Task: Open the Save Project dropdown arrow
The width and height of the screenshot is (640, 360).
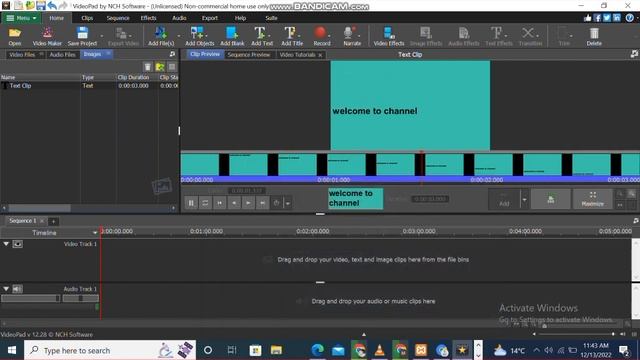Action: tap(102, 36)
